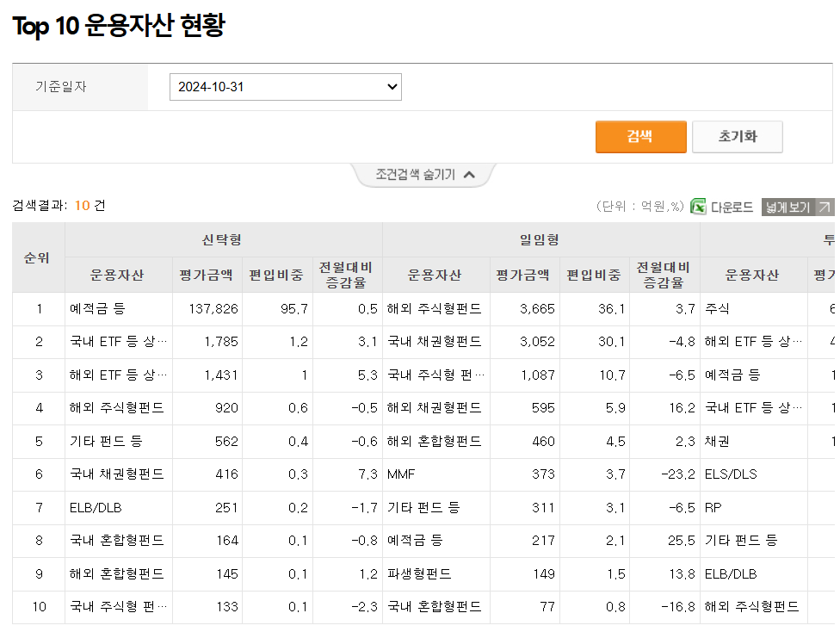Select the 국내 ETF 등 상… cell in row 2

click(119, 342)
